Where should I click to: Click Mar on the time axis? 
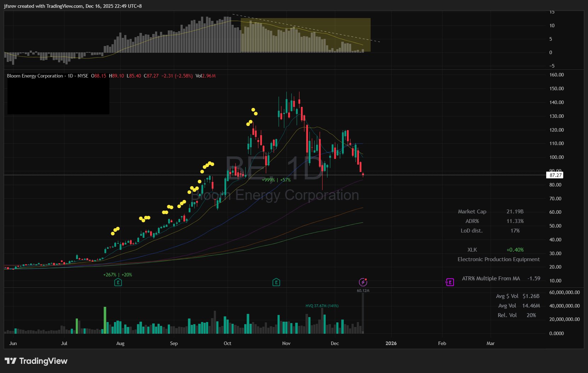pos(491,343)
